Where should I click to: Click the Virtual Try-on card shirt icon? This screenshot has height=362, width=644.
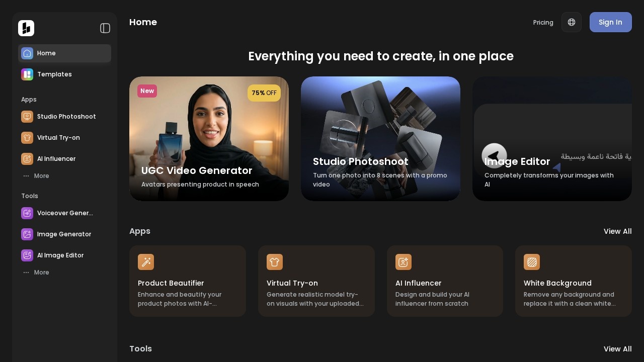click(x=275, y=262)
